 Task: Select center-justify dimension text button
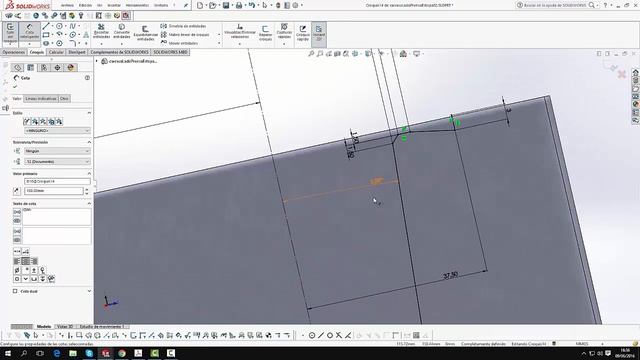[x=26, y=261]
